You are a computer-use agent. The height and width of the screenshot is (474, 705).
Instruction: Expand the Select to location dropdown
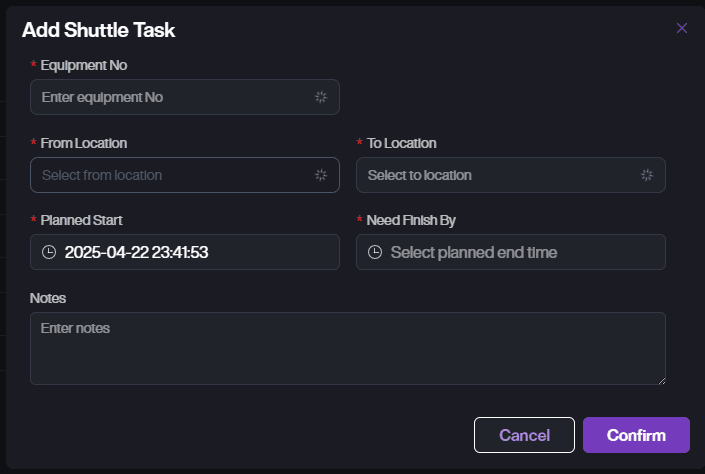pyautogui.click(x=500, y=175)
